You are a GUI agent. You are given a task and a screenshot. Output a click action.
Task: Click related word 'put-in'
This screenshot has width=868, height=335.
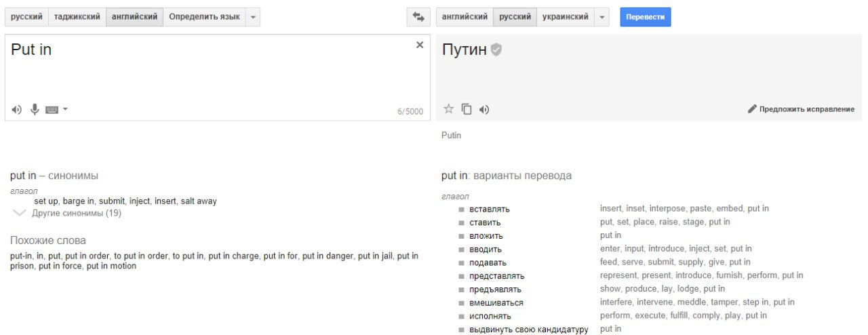[x=20, y=256]
